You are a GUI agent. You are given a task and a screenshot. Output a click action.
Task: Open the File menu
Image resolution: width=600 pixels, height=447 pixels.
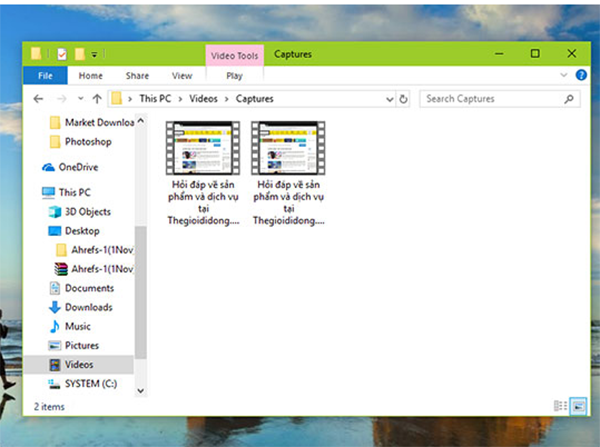45,75
